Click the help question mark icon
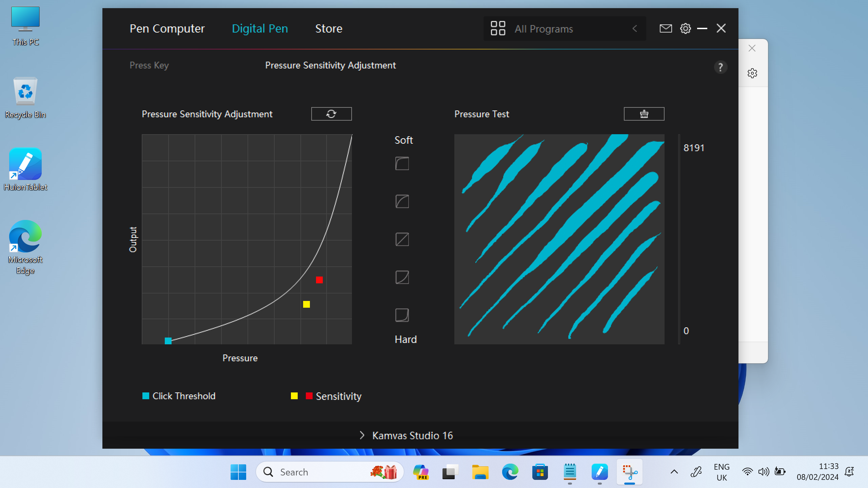This screenshot has height=488, width=868. 720,67
